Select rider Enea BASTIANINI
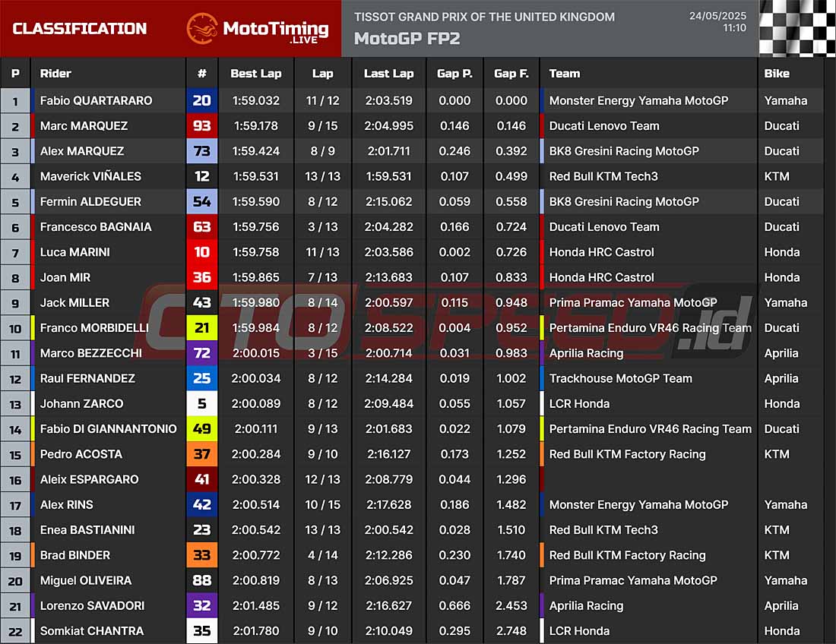836x644 pixels. point(87,530)
